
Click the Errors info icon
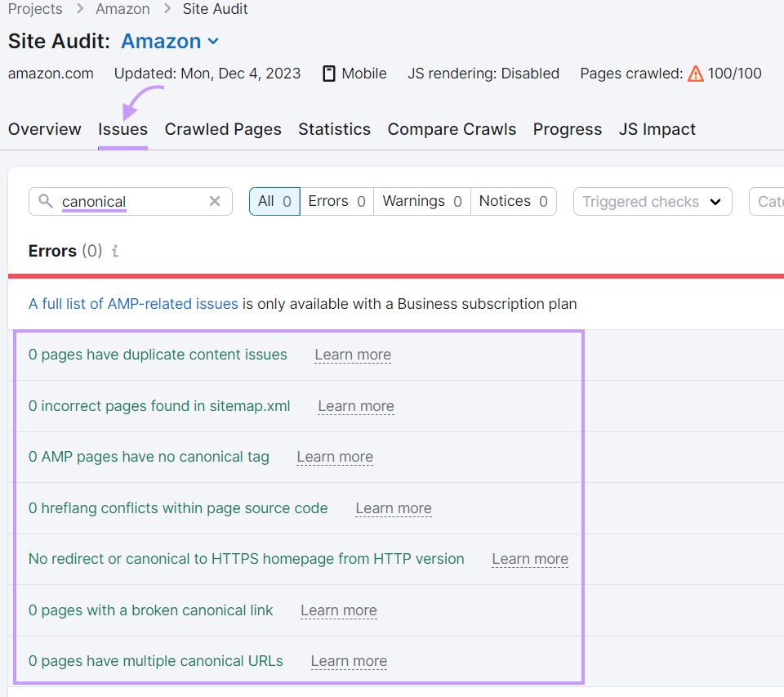point(115,252)
